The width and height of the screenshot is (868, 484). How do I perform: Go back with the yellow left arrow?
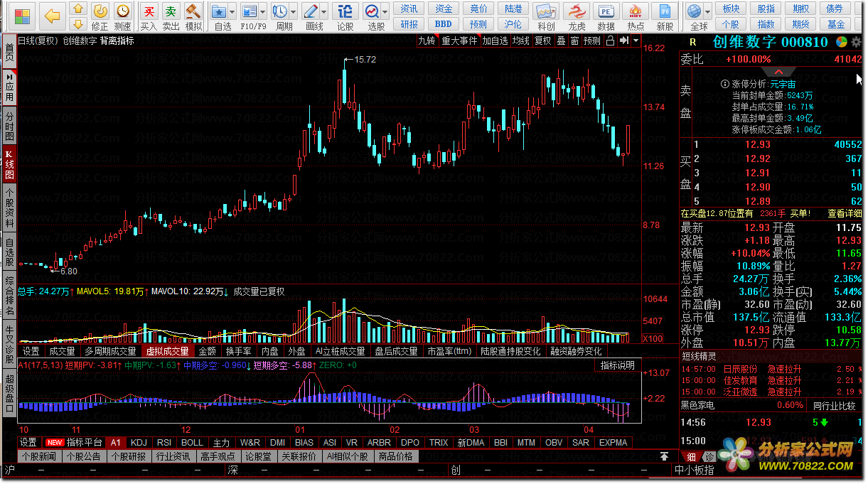point(52,16)
